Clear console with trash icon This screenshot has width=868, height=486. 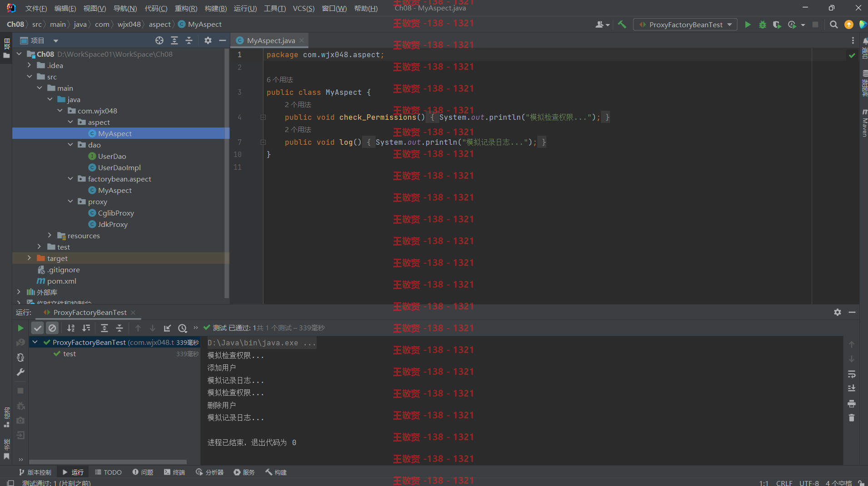(852, 418)
